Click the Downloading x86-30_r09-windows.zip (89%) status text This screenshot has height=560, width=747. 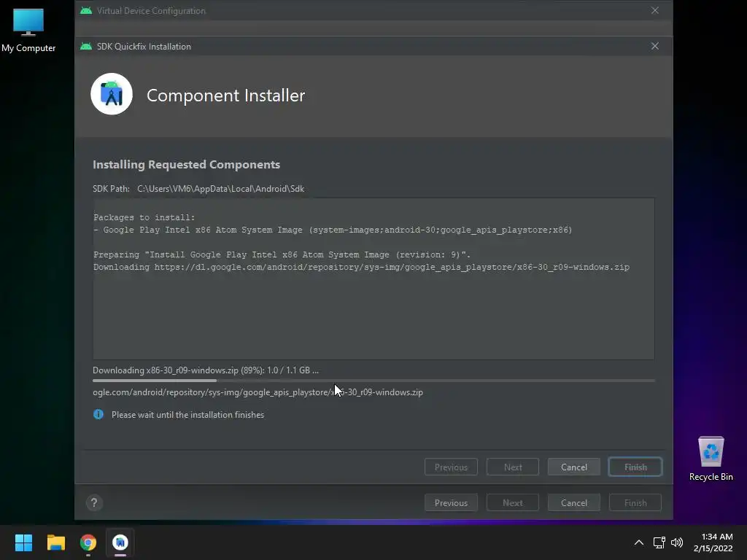pyautogui.click(x=206, y=370)
